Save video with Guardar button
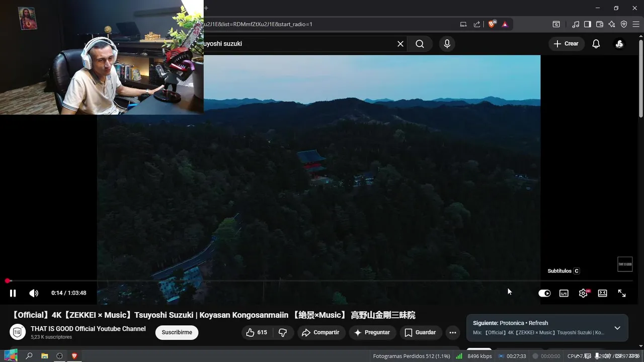The image size is (644, 362). click(420, 332)
